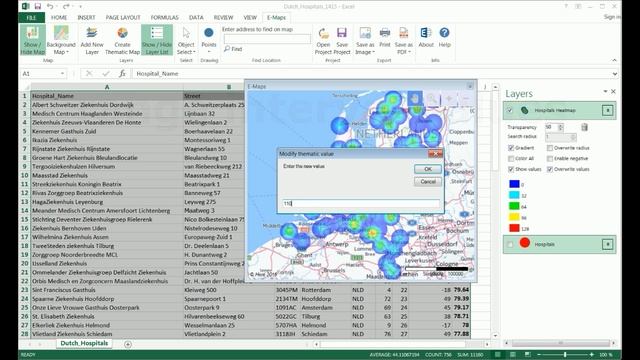This screenshot has width=640, height=360.
Task: Click the blue color swatch for value 0
Action: click(514, 184)
